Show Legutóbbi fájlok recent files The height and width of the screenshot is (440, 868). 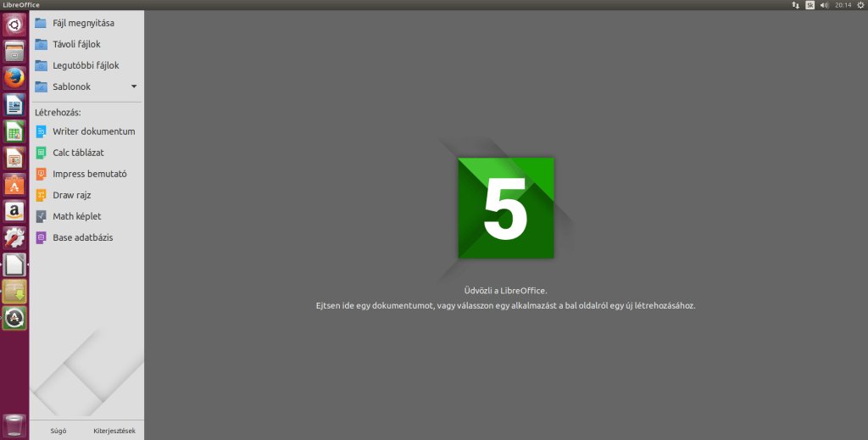click(x=86, y=65)
